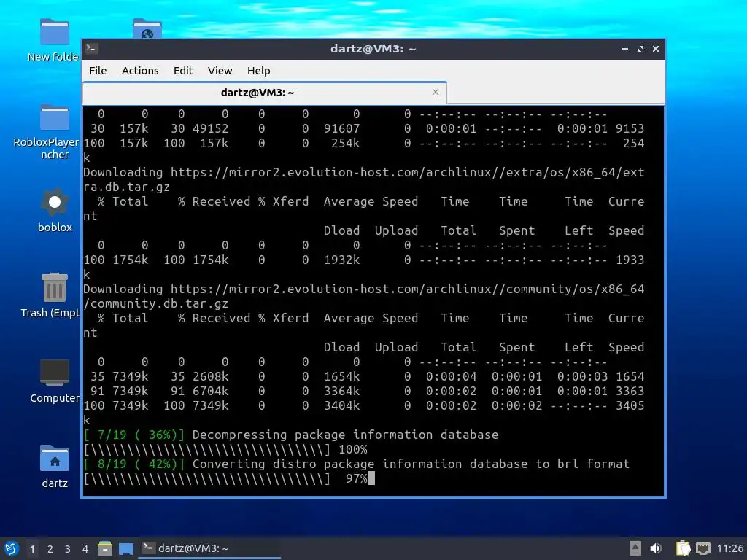Open the removable media eject tray icon
The width and height of the screenshot is (747, 560).
pos(635,548)
